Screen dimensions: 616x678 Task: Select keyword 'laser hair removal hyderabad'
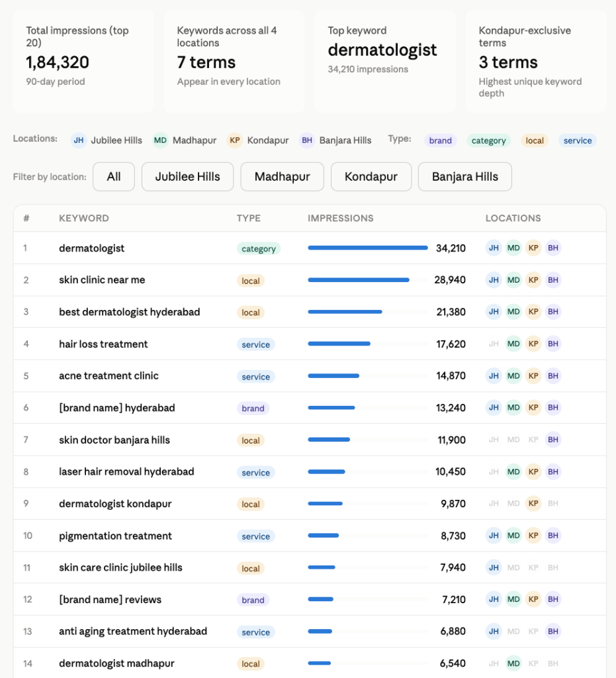tap(126, 471)
